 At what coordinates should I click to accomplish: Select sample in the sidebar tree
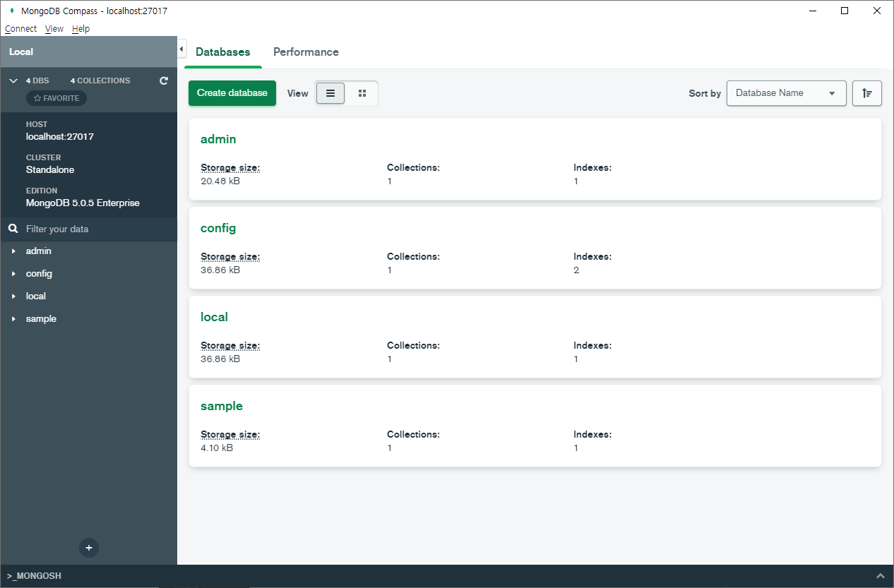point(41,319)
